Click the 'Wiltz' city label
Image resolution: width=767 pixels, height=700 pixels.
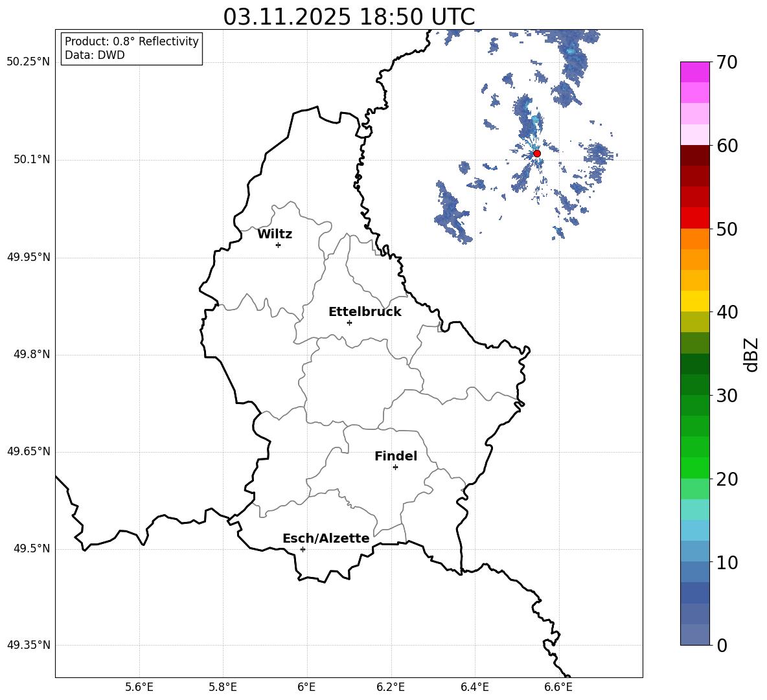click(275, 234)
